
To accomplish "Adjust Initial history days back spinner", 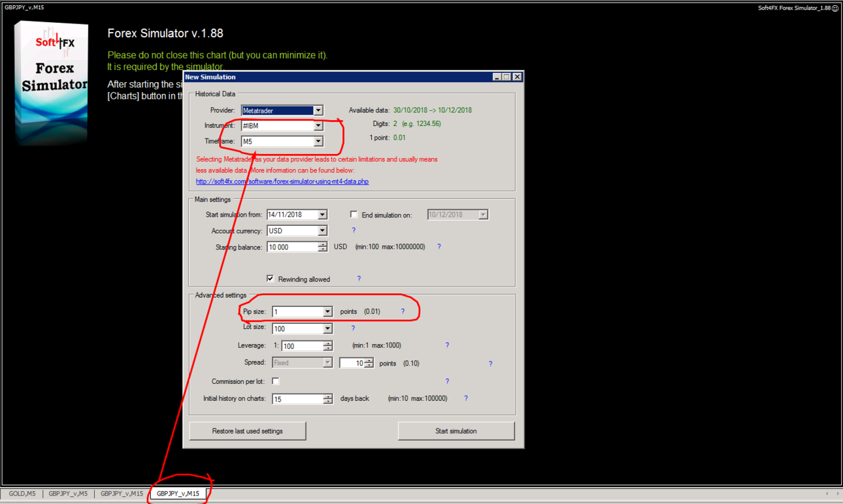I will (328, 399).
